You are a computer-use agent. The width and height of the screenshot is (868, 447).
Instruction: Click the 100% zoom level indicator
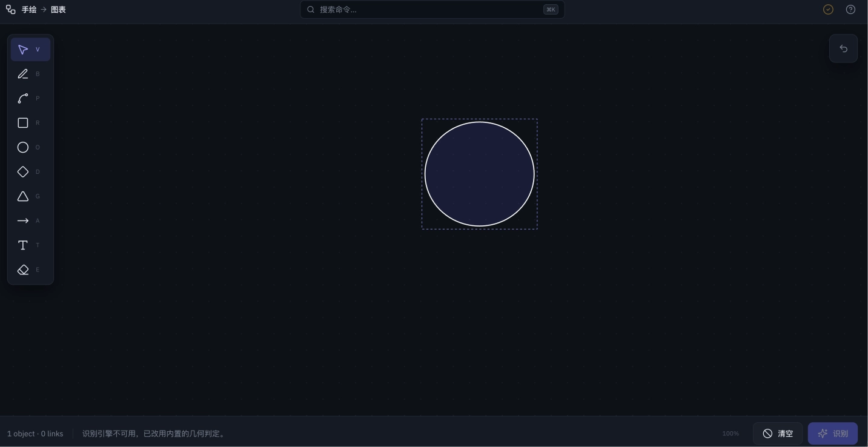click(x=731, y=434)
